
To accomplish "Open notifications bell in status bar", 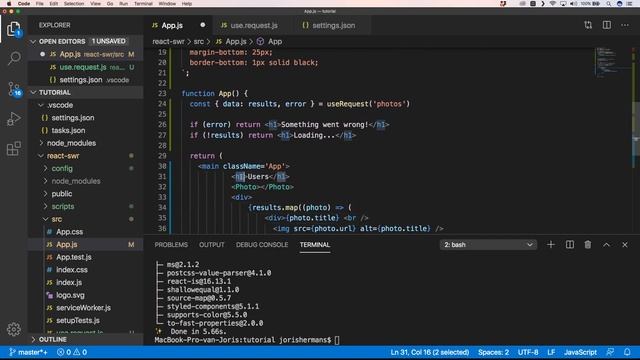I will 627,352.
